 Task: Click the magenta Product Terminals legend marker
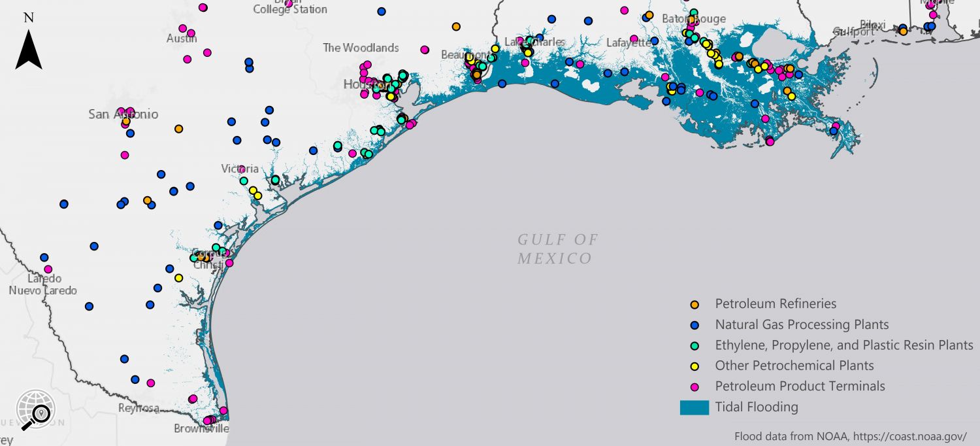tap(694, 386)
